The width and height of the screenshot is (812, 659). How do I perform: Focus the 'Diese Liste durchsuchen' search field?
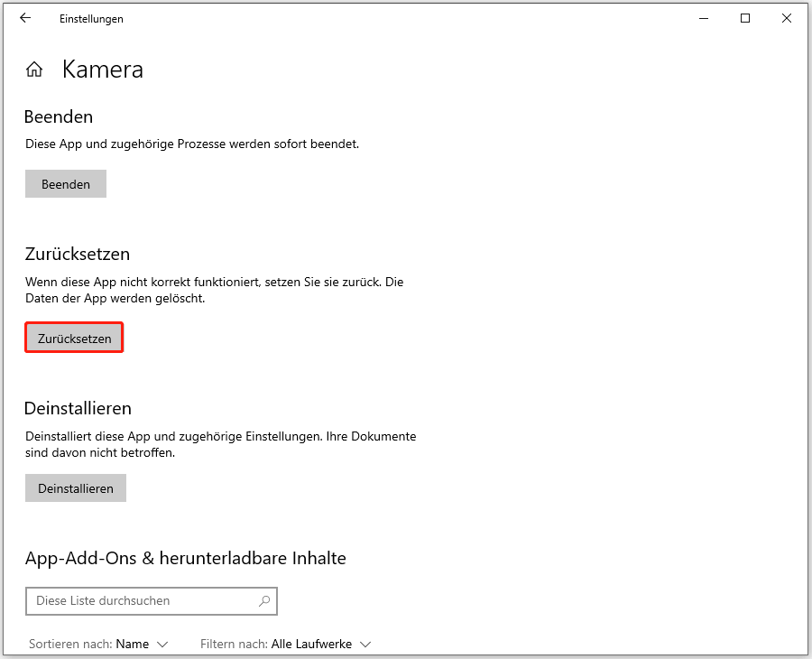click(x=152, y=601)
